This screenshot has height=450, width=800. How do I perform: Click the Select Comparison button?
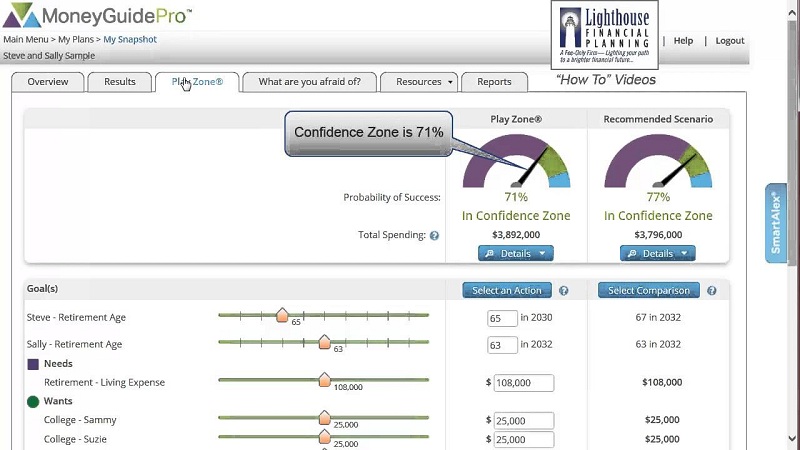coord(648,290)
